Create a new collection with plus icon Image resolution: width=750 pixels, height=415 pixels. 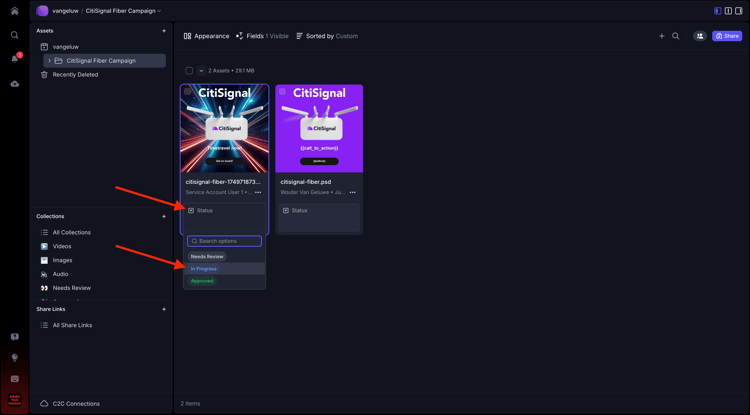(x=164, y=216)
